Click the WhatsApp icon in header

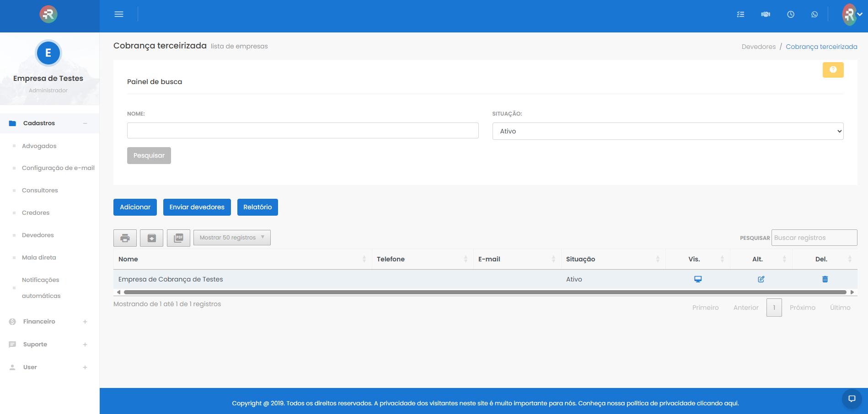pyautogui.click(x=814, y=15)
